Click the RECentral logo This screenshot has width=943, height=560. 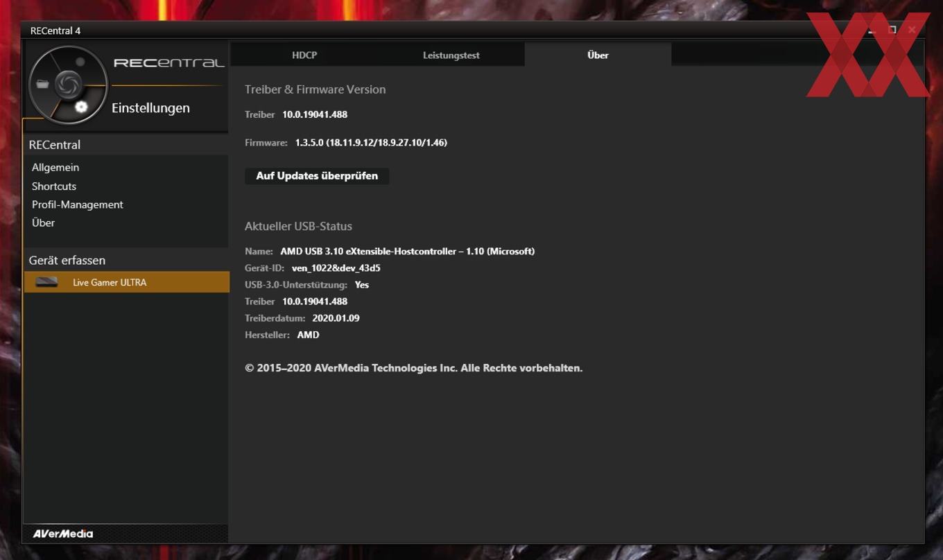pyautogui.click(x=168, y=63)
